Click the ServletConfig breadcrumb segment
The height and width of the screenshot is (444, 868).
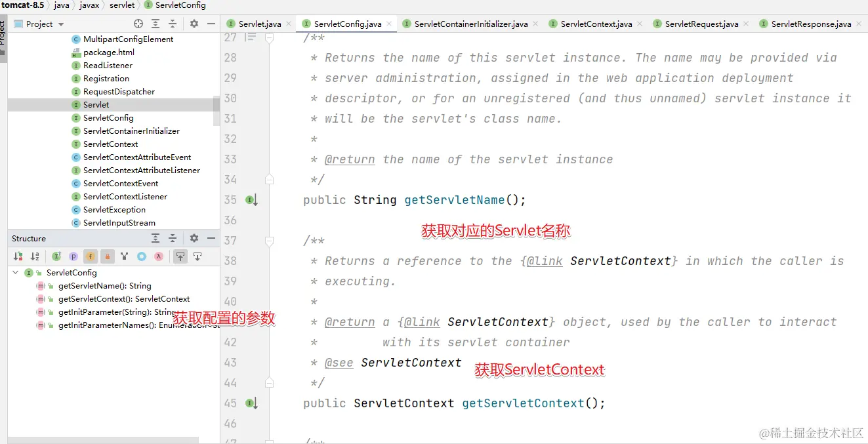tap(175, 5)
